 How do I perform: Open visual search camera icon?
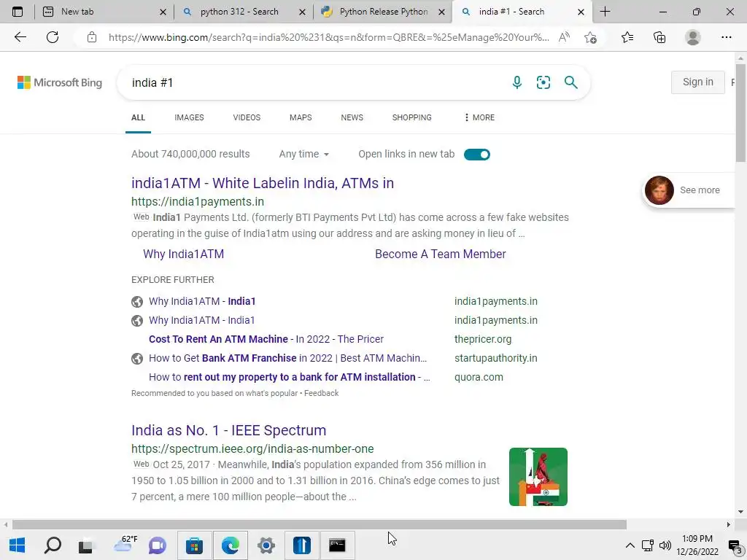tap(543, 82)
